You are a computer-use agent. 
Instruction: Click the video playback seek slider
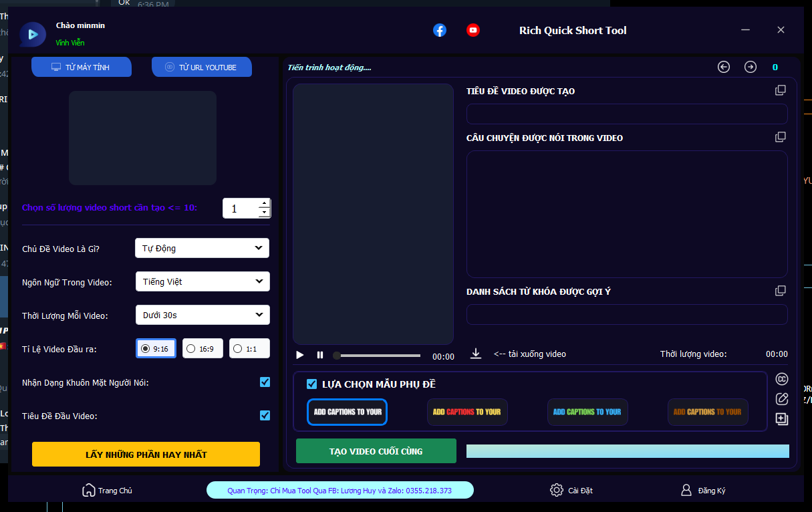378,356
